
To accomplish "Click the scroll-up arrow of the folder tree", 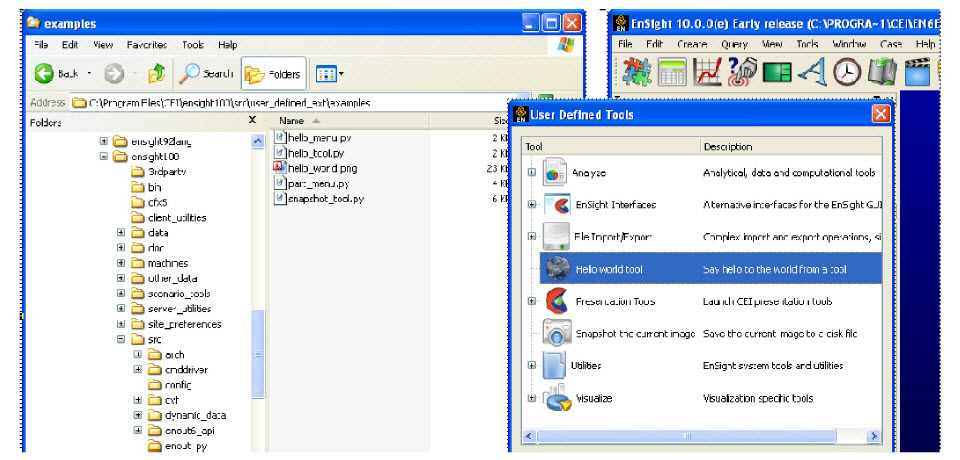I will click(x=258, y=140).
